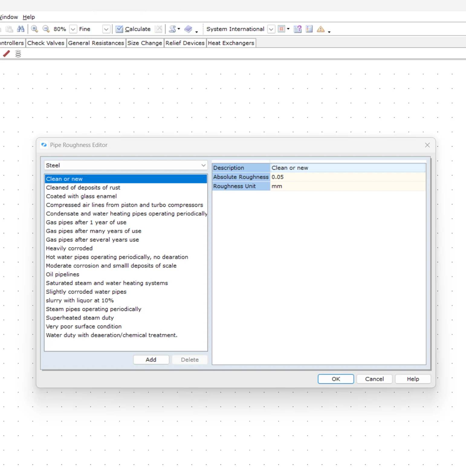Click the grid help question-mark icon
Screen dimensions: 466x476
(297, 29)
